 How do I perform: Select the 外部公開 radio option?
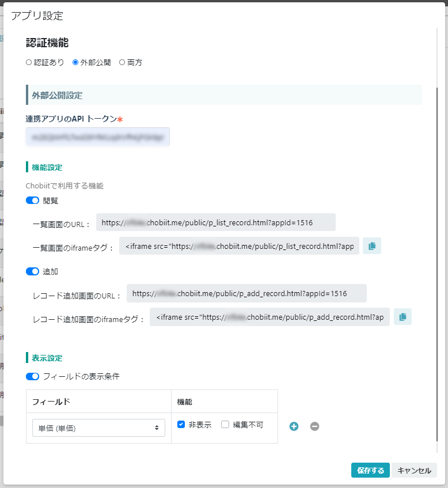75,62
